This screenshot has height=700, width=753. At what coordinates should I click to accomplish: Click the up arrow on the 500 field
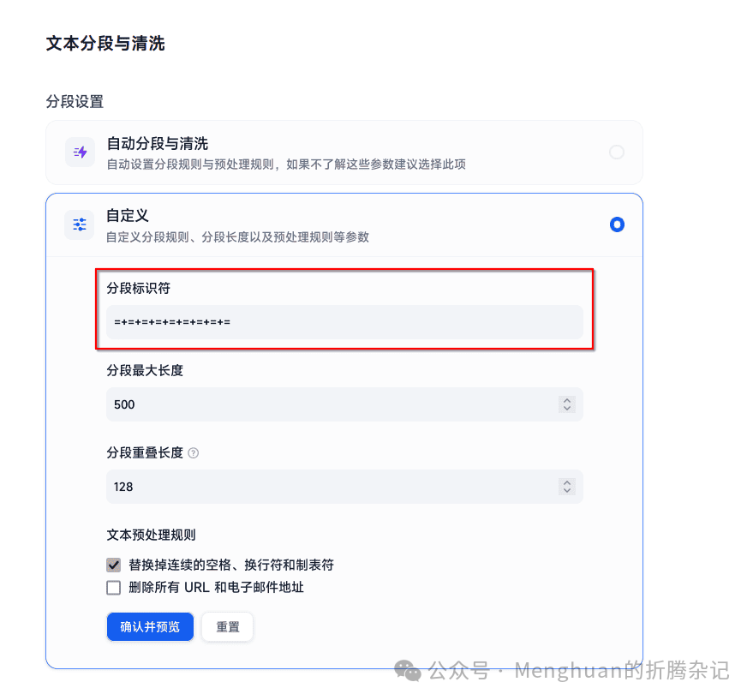tap(567, 399)
